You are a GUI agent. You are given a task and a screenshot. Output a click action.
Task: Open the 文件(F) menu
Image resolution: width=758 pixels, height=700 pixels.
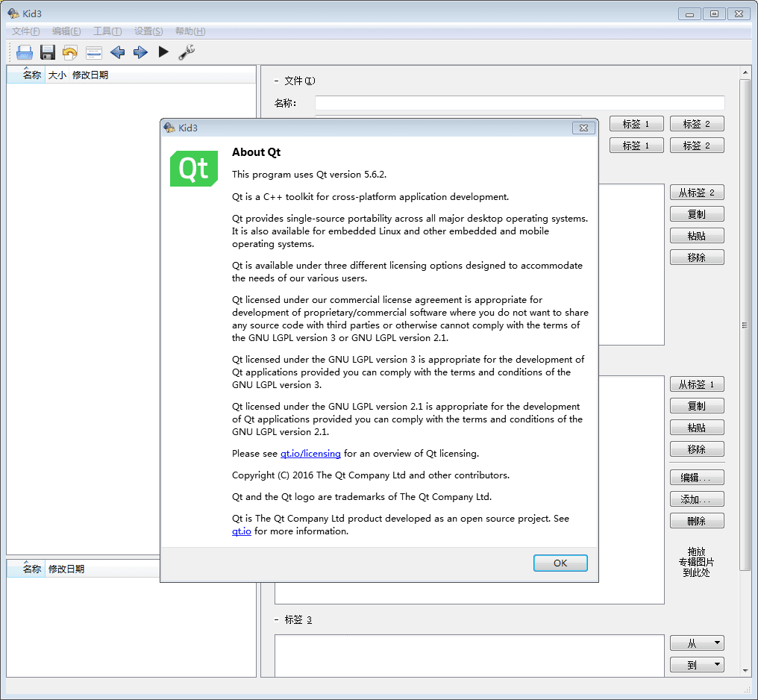(25, 31)
